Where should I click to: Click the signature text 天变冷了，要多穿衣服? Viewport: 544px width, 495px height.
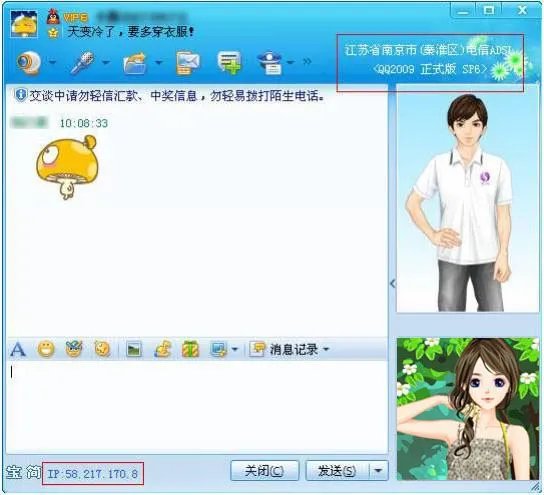(x=130, y=32)
